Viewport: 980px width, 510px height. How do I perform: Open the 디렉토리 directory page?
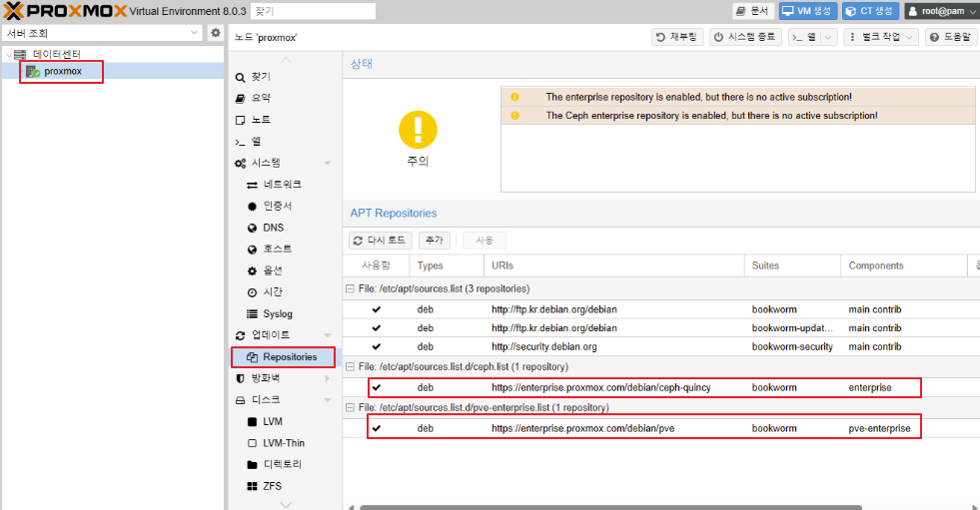click(285, 464)
